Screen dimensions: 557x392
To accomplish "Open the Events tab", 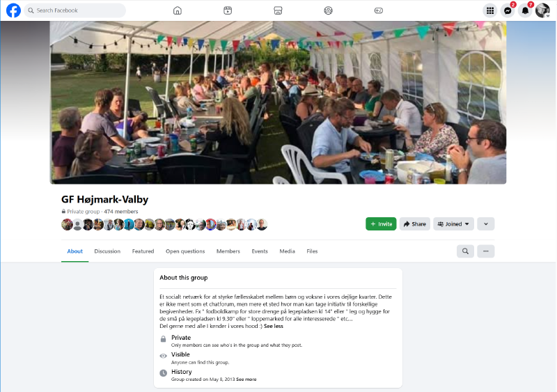I will (260, 251).
